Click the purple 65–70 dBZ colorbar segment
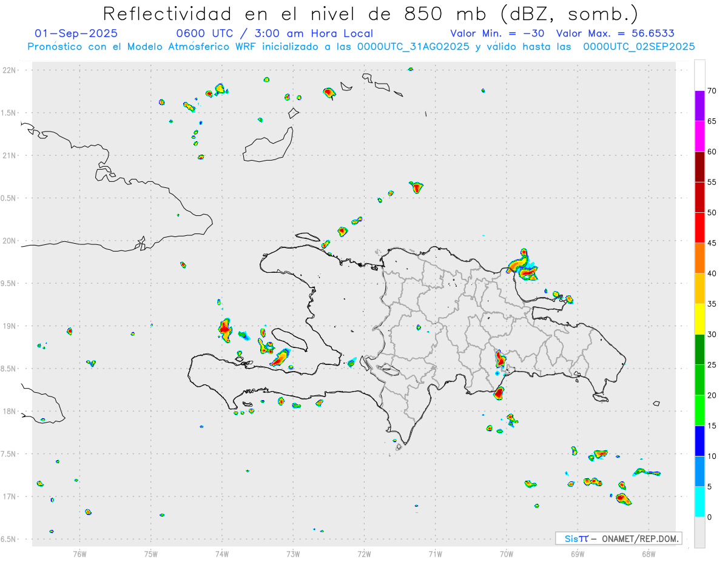This screenshot has width=728, height=562. coord(699,106)
